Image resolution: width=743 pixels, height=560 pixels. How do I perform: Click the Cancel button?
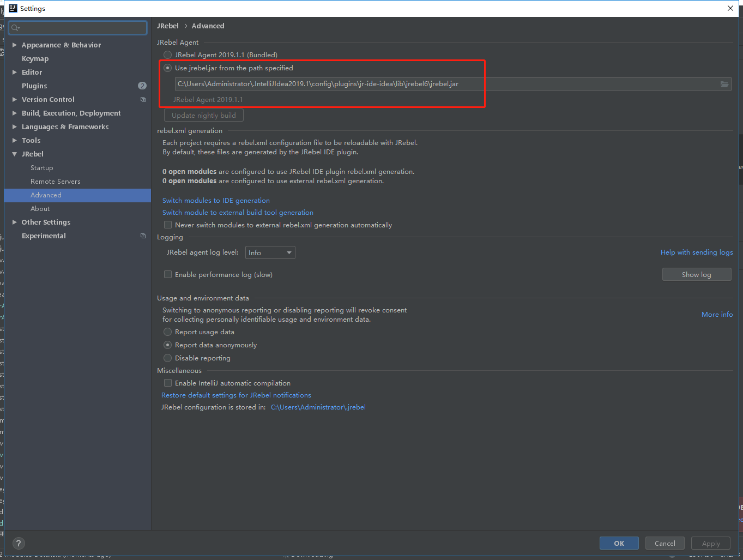click(665, 543)
